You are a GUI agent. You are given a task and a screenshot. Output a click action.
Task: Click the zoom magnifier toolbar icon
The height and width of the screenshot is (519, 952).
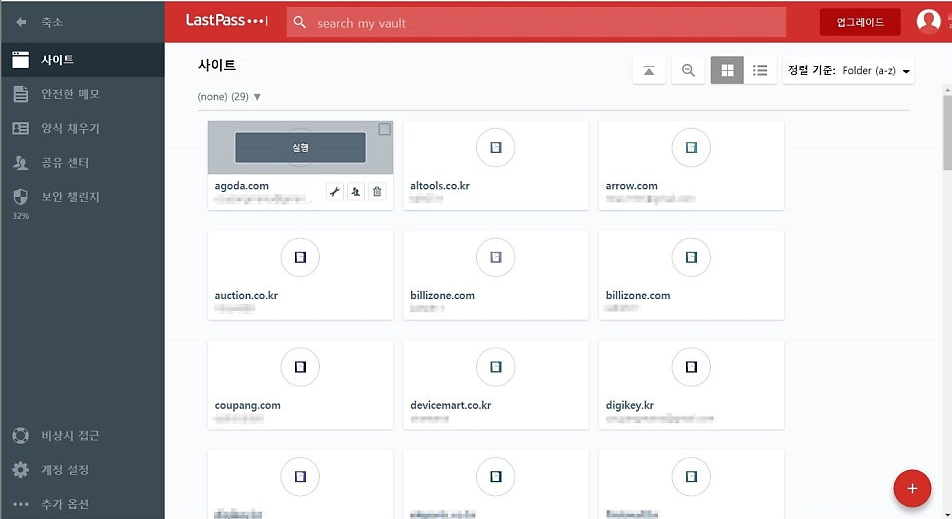(x=688, y=70)
